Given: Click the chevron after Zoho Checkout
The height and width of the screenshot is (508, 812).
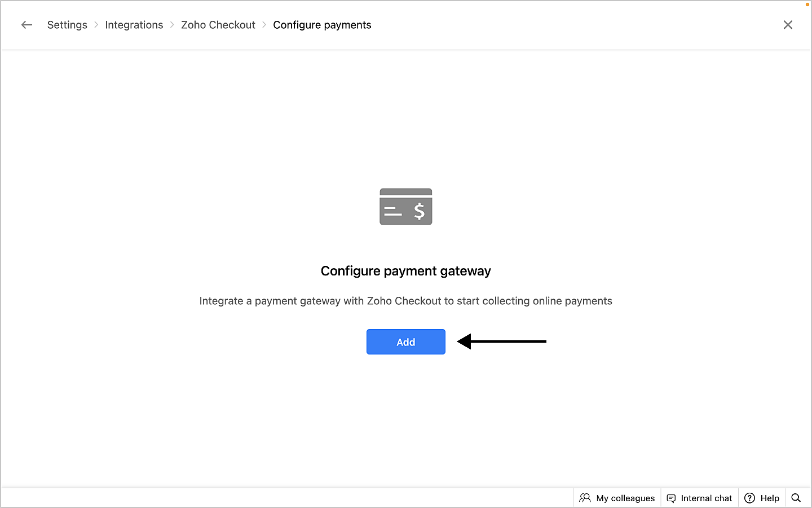Looking at the screenshot, I should pos(264,25).
